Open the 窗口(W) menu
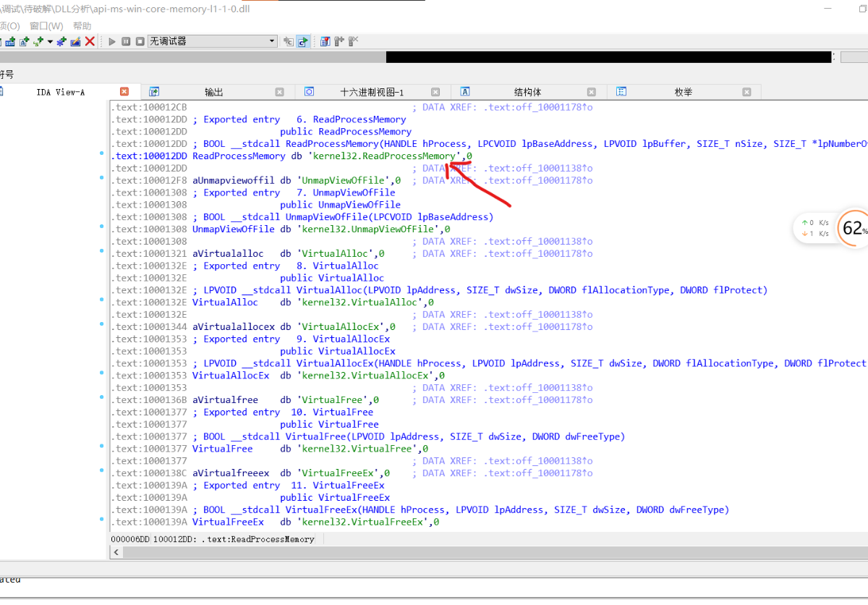This screenshot has width=868, height=605. tap(46, 26)
